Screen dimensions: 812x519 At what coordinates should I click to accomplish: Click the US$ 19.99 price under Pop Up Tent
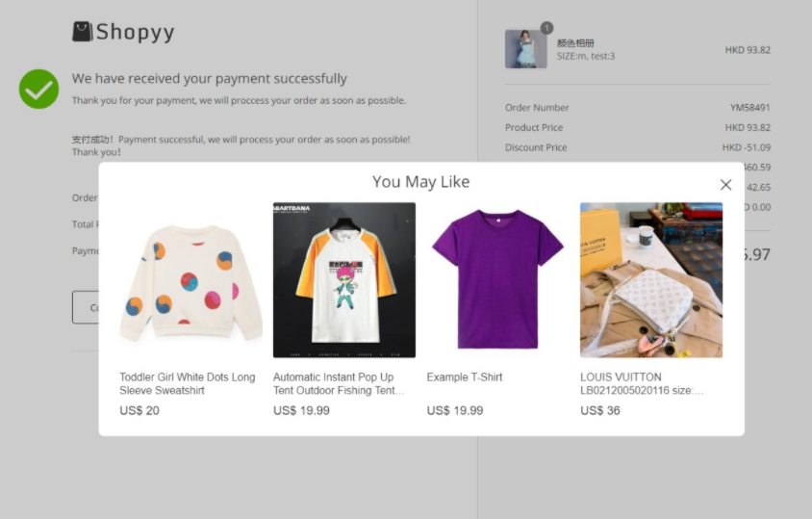pos(301,411)
